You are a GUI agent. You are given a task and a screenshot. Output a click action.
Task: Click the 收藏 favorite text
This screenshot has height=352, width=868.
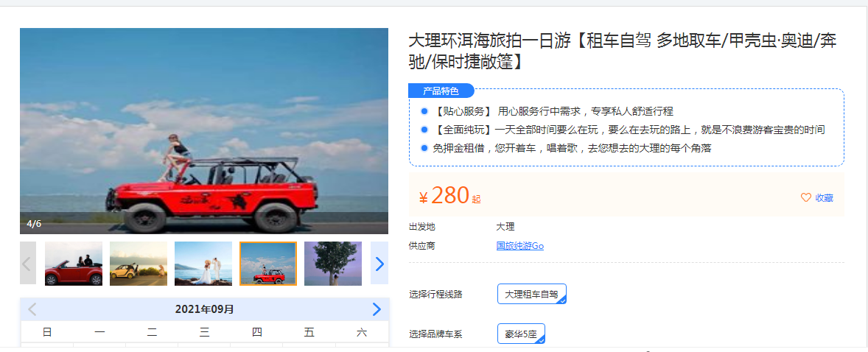[825, 197]
